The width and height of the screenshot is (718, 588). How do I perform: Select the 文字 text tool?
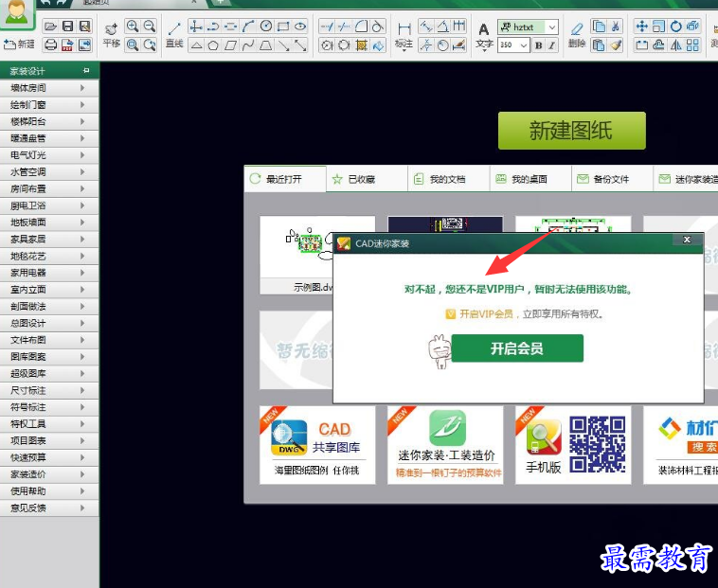pyautogui.click(x=484, y=37)
